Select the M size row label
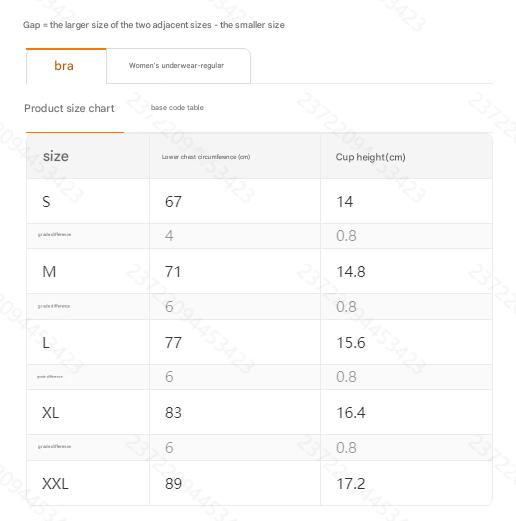Viewport: 516px width, 521px height. (49, 272)
